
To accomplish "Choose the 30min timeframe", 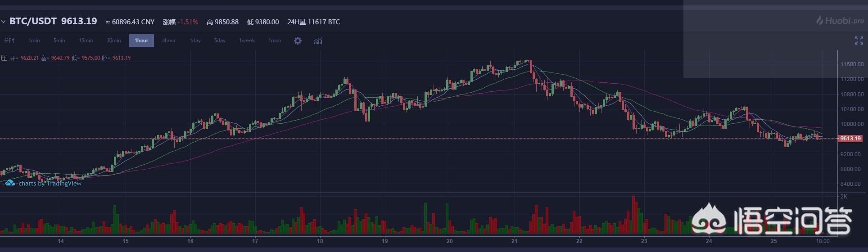I will click(113, 40).
